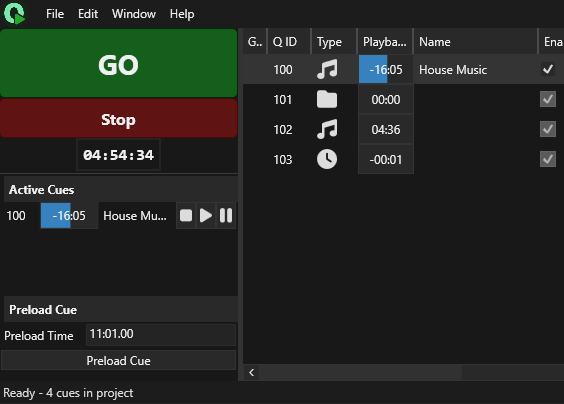Open the Help menu
Viewport: 564px width, 404px height.
pyautogui.click(x=182, y=14)
